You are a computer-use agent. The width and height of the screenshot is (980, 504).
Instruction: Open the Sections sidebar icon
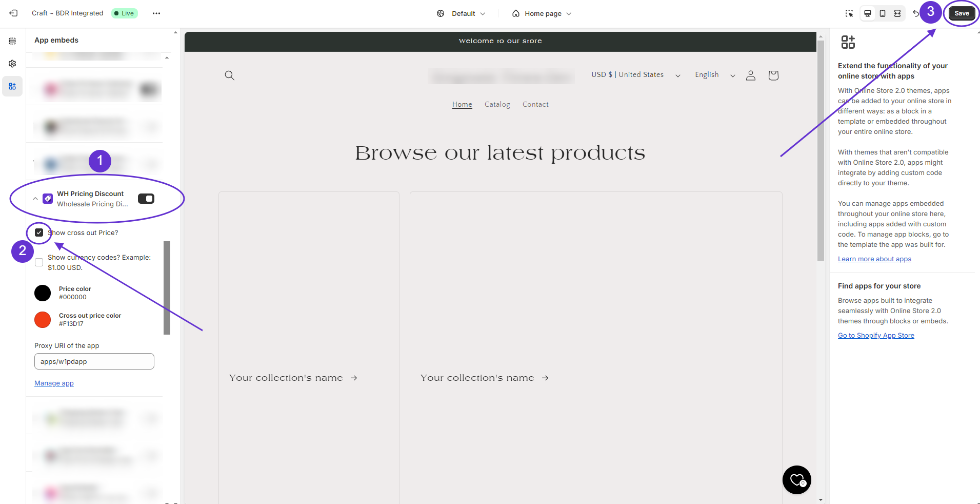(12, 41)
